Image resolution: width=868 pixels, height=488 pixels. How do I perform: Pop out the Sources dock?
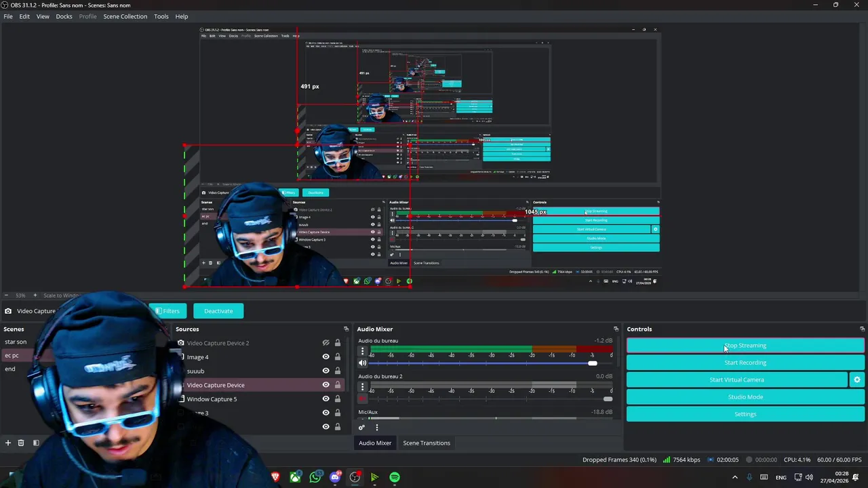pos(346,329)
